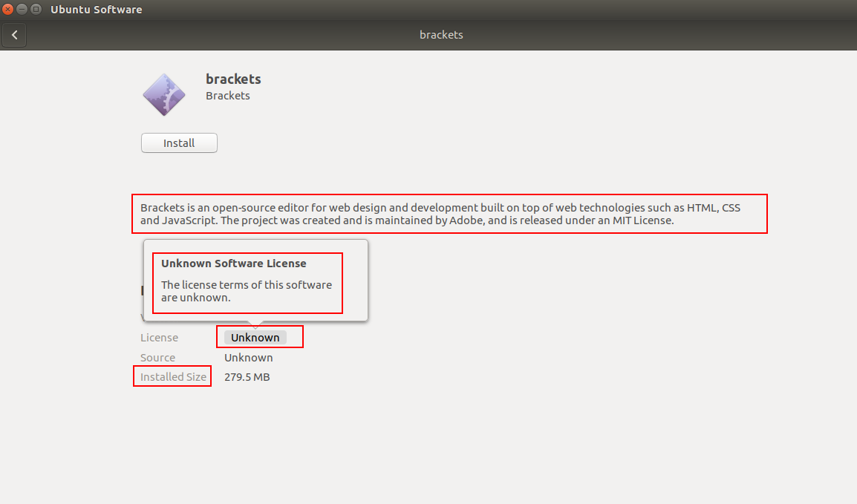
Task: Click the Brackets purple diamond app icon
Action: pos(164,94)
